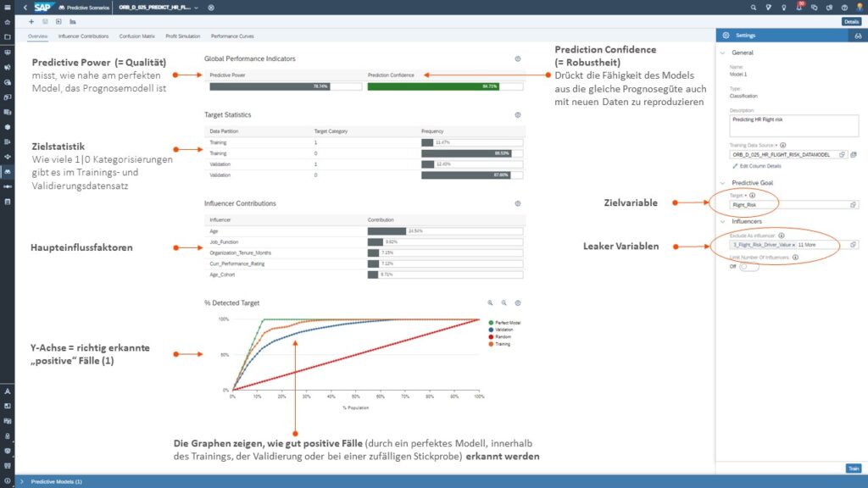Open Global Performance Indicators settings icon
Image resolution: width=868 pixels, height=488 pixels.
tap(517, 59)
